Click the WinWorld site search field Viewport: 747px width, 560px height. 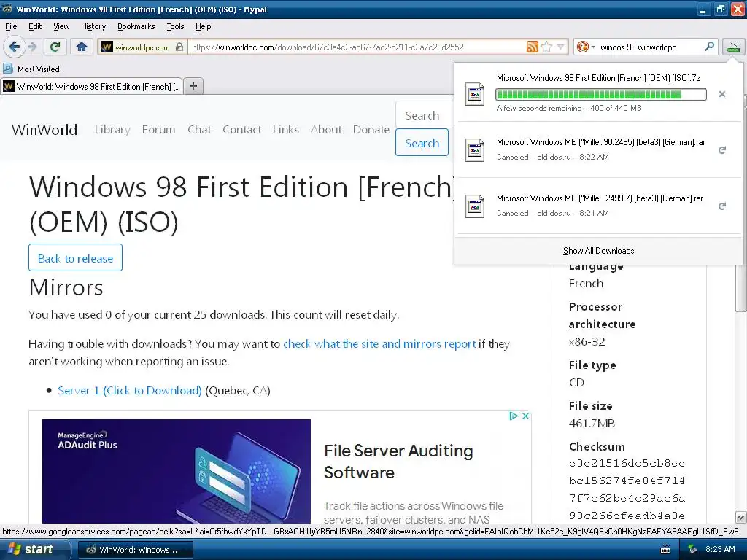pos(424,115)
